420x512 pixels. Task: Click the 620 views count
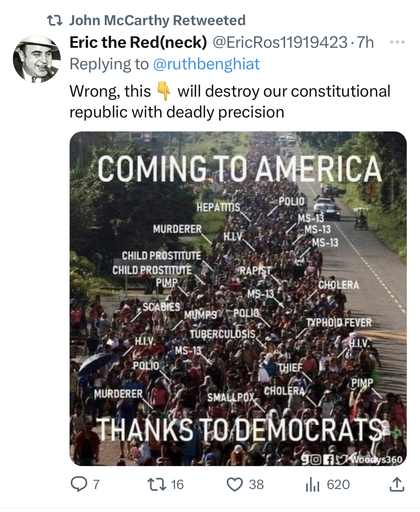coord(338,484)
